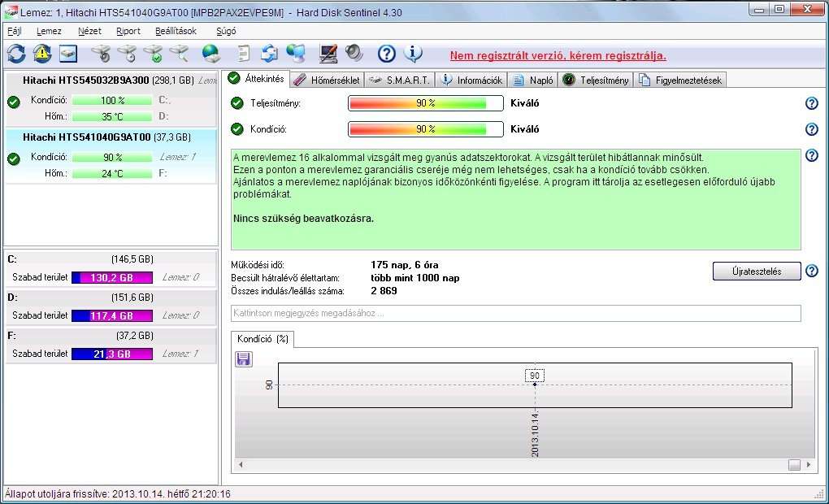Click the disk with green checkmark icon
The width and height of the screenshot is (829, 504).
154,54
